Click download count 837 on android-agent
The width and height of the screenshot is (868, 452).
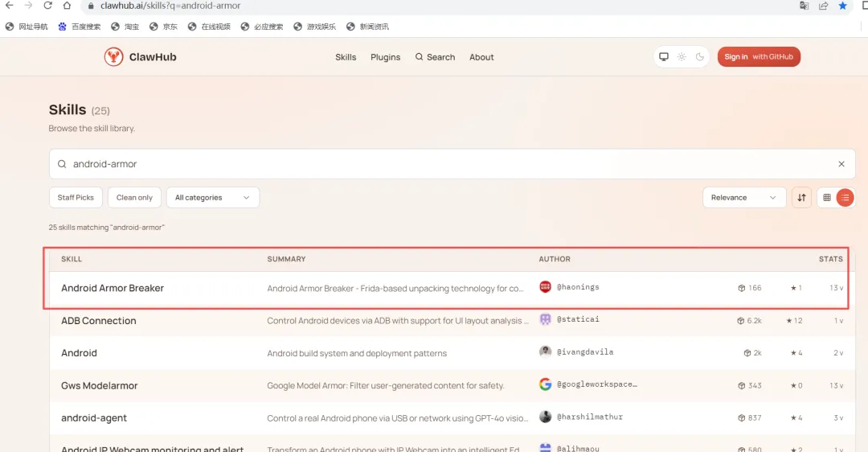750,418
